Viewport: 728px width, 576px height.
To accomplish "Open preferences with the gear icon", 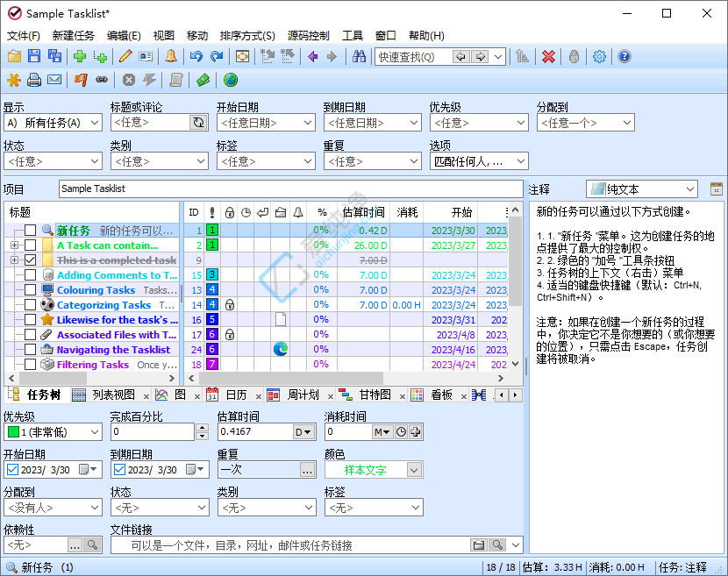I will pos(599,57).
